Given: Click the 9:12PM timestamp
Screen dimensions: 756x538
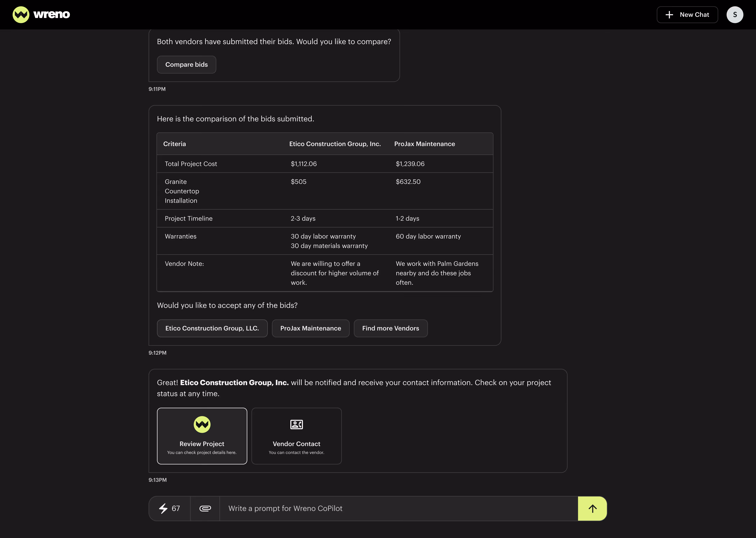Looking at the screenshot, I should click(x=157, y=353).
